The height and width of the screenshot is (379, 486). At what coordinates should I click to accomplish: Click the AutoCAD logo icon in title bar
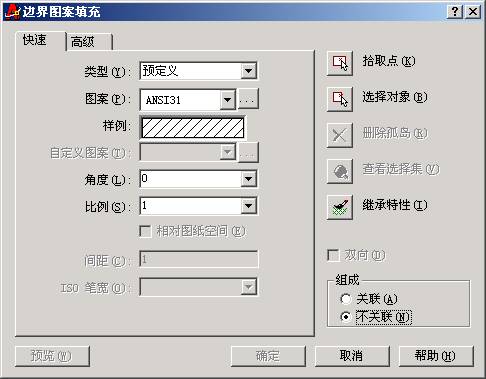[12, 12]
